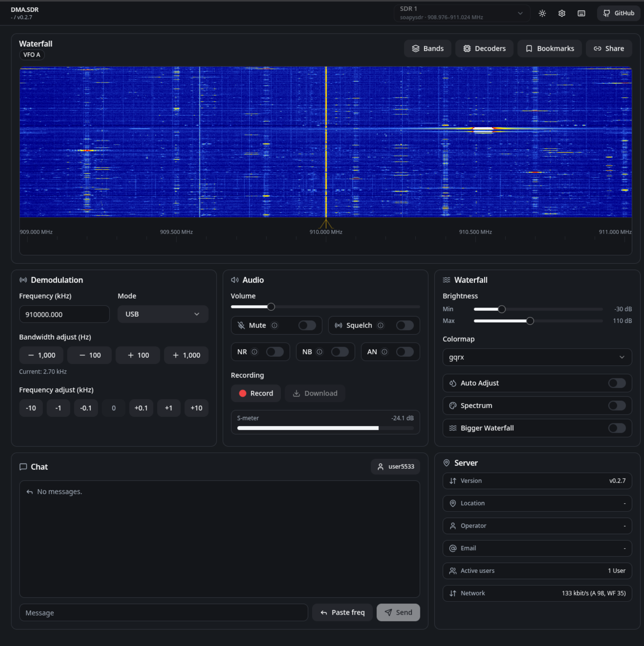The height and width of the screenshot is (646, 644).
Task: Enable the Squelch toggle
Action: tap(405, 325)
